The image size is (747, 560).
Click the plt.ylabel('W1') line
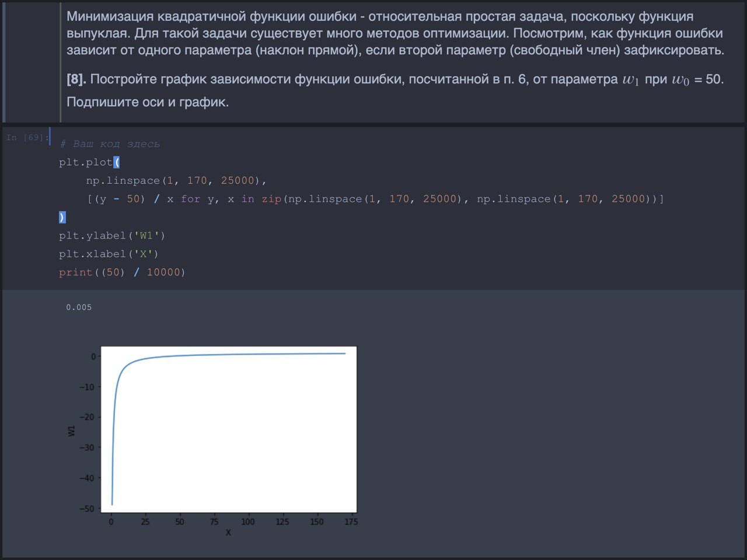click(112, 236)
